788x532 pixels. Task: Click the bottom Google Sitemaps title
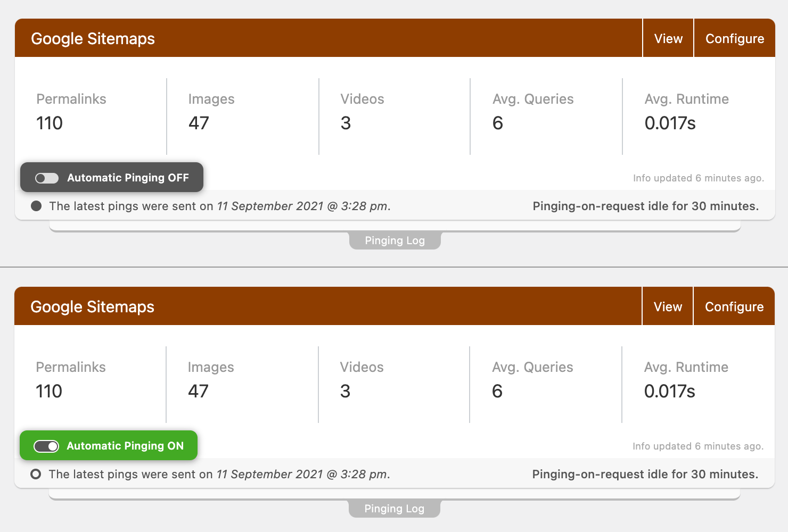93,307
